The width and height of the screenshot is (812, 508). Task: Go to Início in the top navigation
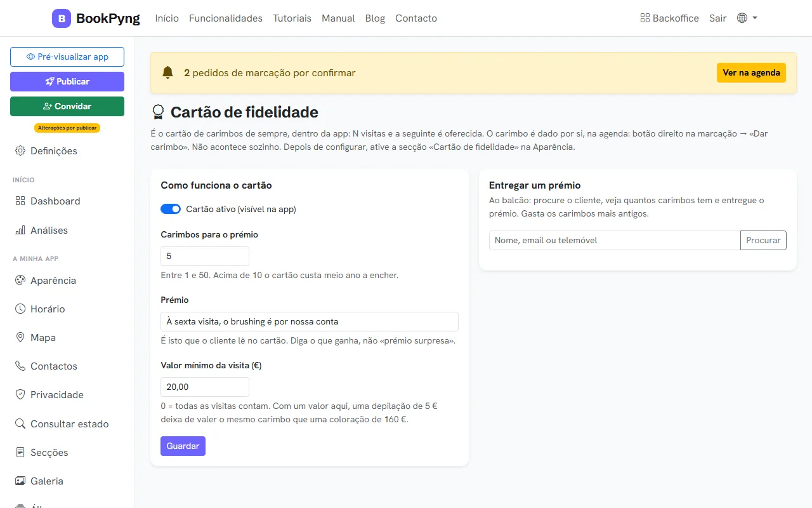(167, 18)
